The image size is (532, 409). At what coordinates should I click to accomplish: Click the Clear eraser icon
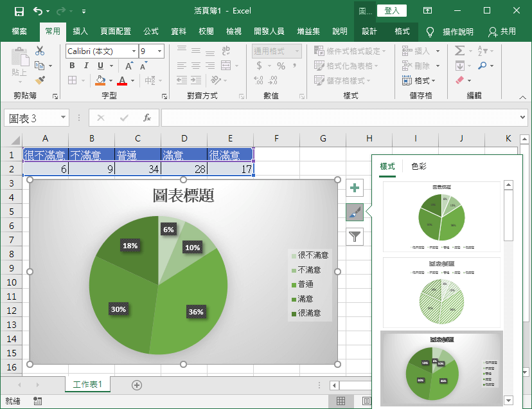(459, 80)
